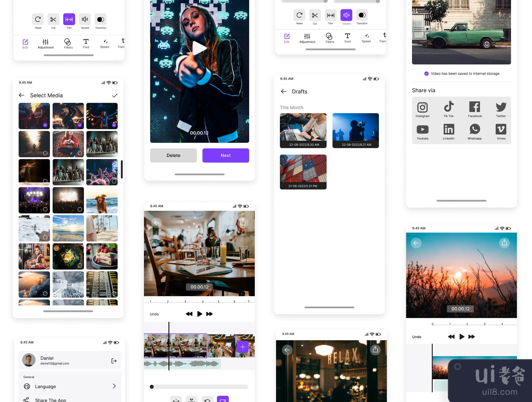Check the raspberry cake photo circle

(114, 265)
